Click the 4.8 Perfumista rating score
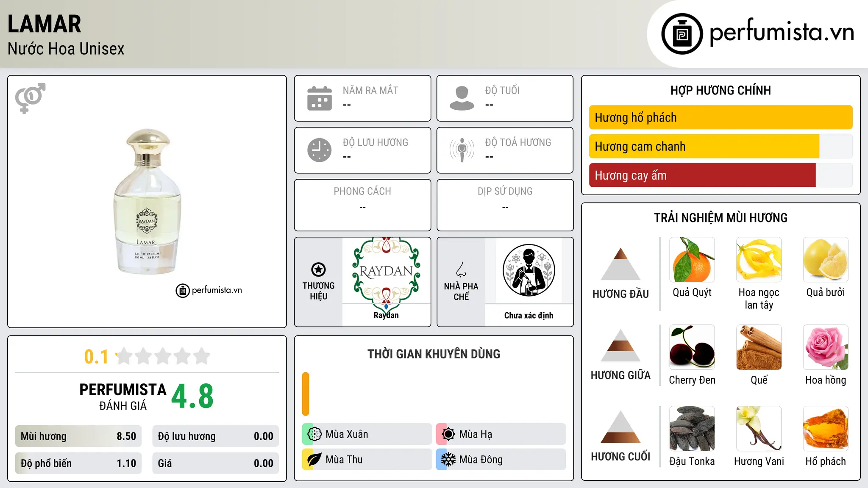Viewport: 868px width, 488px height. click(192, 396)
